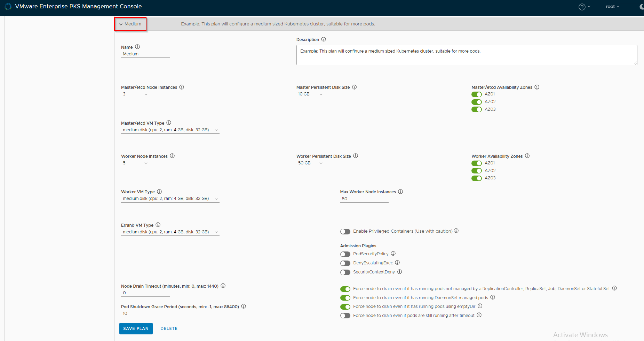The height and width of the screenshot is (341, 644).
Task: Enable force drain after timeout
Action: 345,316
